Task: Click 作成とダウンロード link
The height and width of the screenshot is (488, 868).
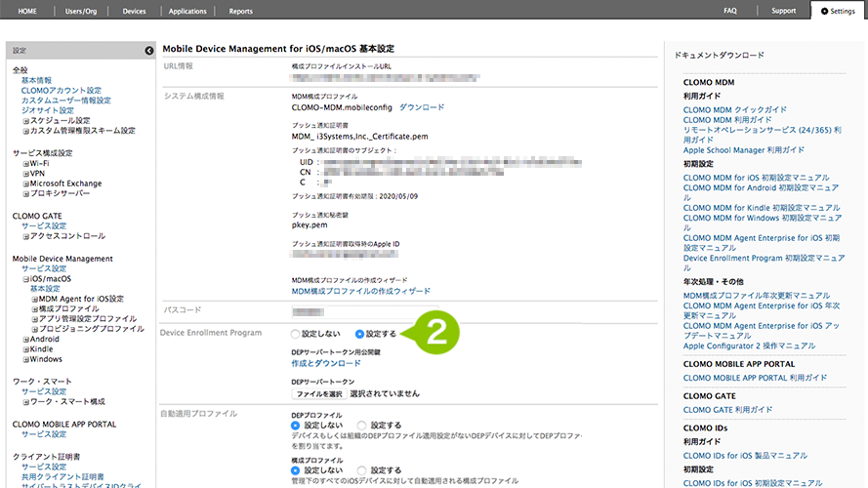Action: pos(326,363)
